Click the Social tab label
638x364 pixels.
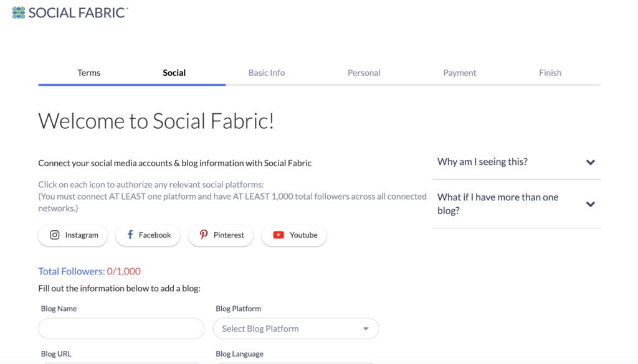174,73
